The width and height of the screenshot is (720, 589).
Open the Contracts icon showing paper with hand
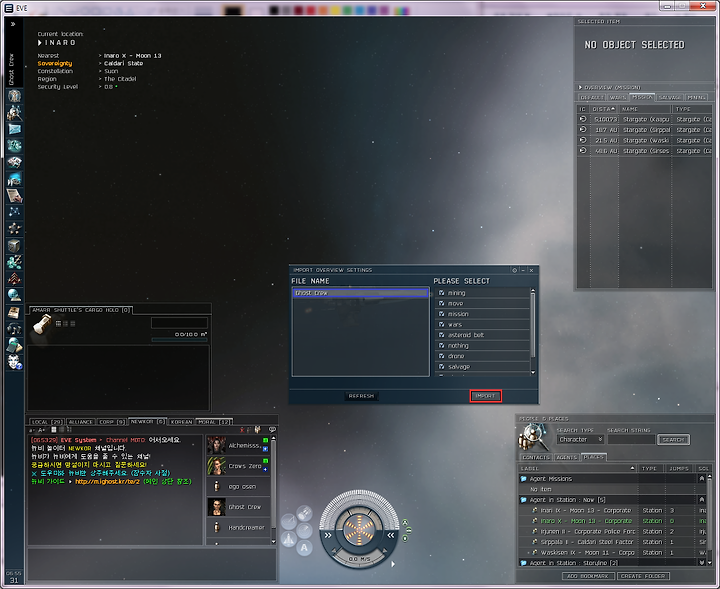click(15, 196)
